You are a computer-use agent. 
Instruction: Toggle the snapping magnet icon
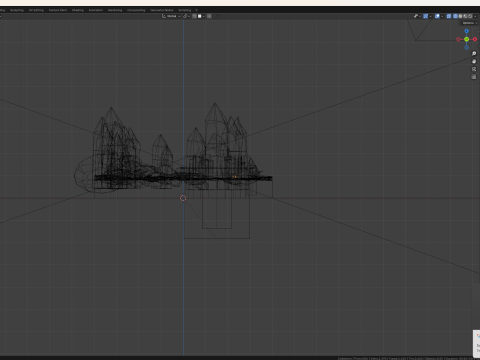[194, 16]
